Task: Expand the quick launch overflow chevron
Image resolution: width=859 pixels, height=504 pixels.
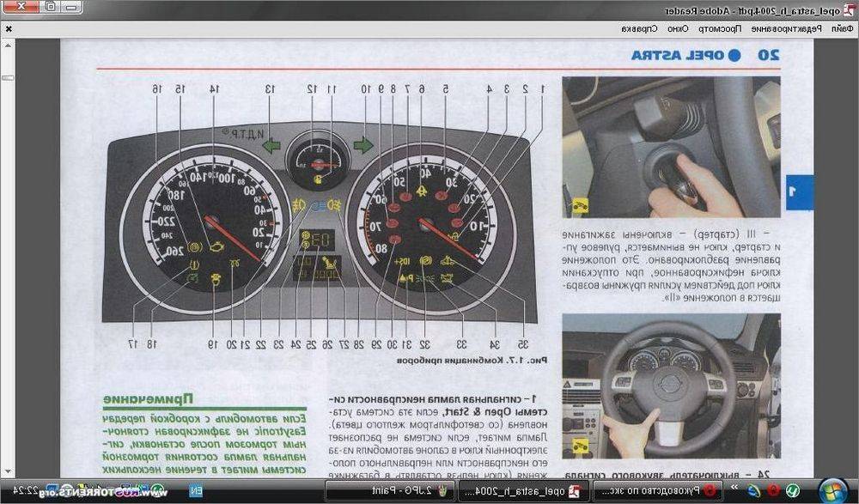Action: (x=734, y=487)
